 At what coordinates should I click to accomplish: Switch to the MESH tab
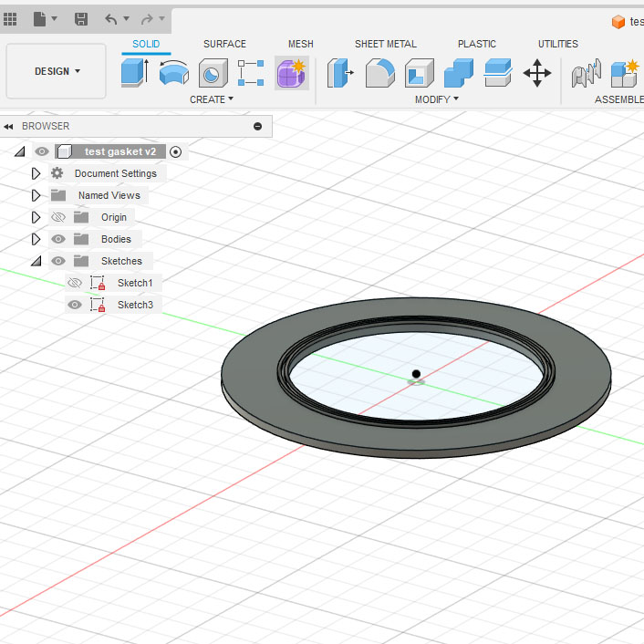point(301,44)
